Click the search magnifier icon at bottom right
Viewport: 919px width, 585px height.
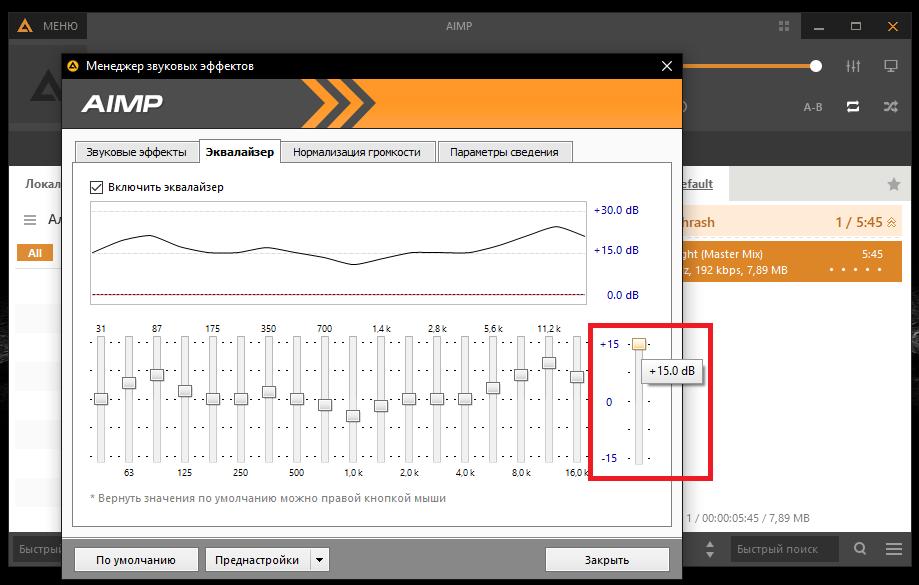click(x=860, y=549)
